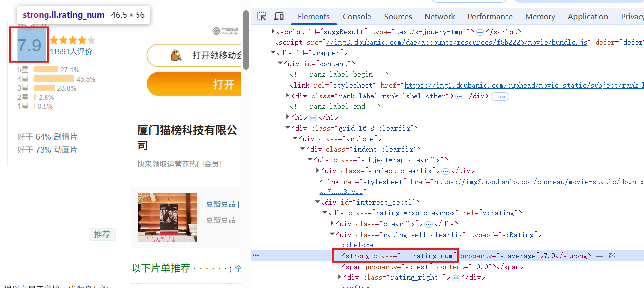Open the 11591人评价 reviews link
Viewport: 644px width, 288px height.
coord(71,51)
